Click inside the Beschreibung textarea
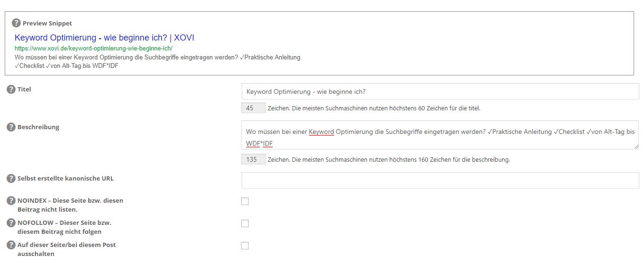Image resolution: width=644 pixels, height=264 pixels. tap(440, 135)
